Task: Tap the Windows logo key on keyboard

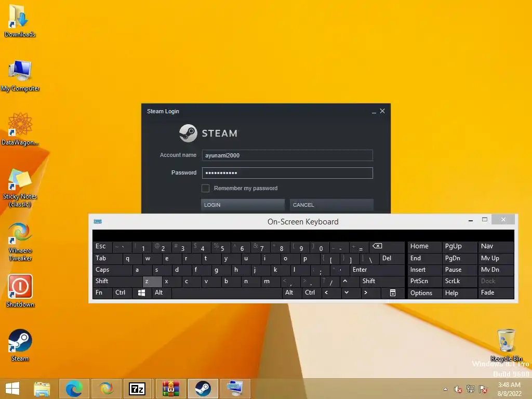Action: point(141,293)
